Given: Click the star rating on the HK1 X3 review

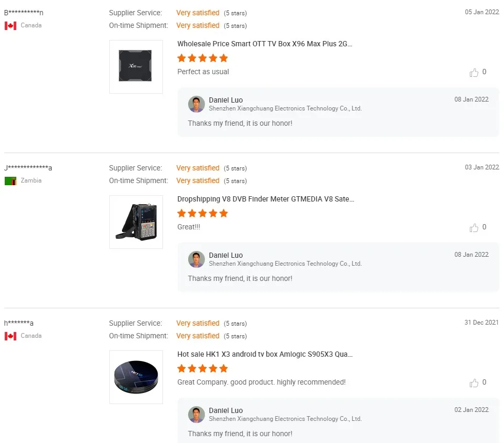Looking at the screenshot, I should pos(203,368).
